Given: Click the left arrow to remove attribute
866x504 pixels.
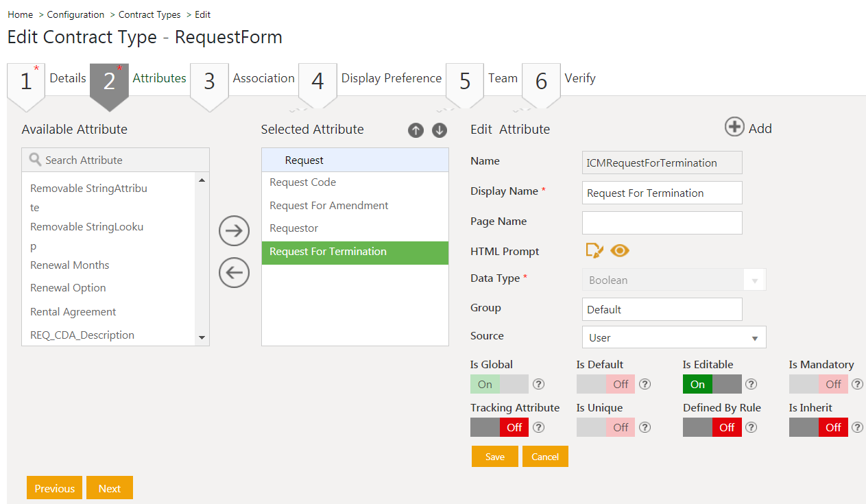Looking at the screenshot, I should (234, 273).
